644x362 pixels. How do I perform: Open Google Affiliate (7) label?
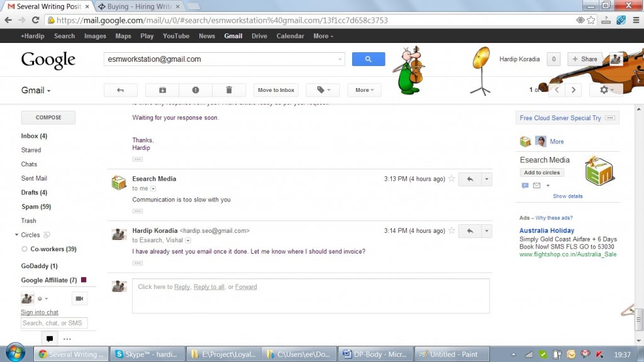tap(49, 280)
